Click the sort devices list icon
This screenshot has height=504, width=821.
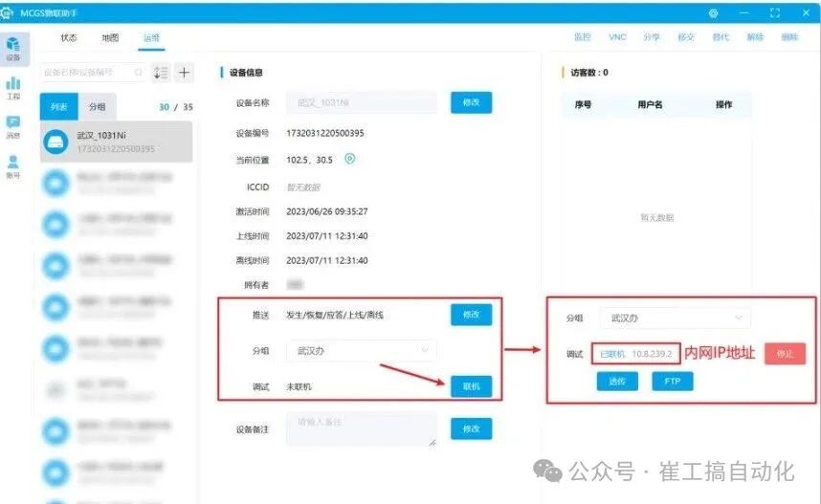coord(161,73)
